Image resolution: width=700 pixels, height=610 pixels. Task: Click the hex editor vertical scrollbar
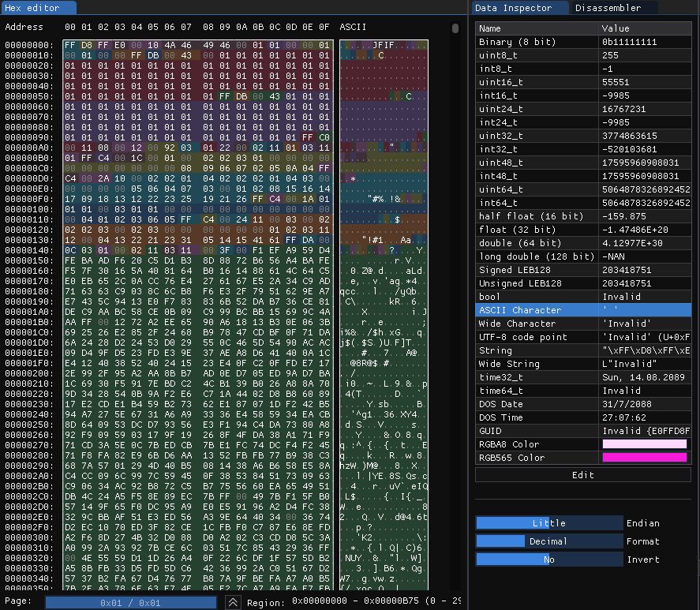(455, 28)
